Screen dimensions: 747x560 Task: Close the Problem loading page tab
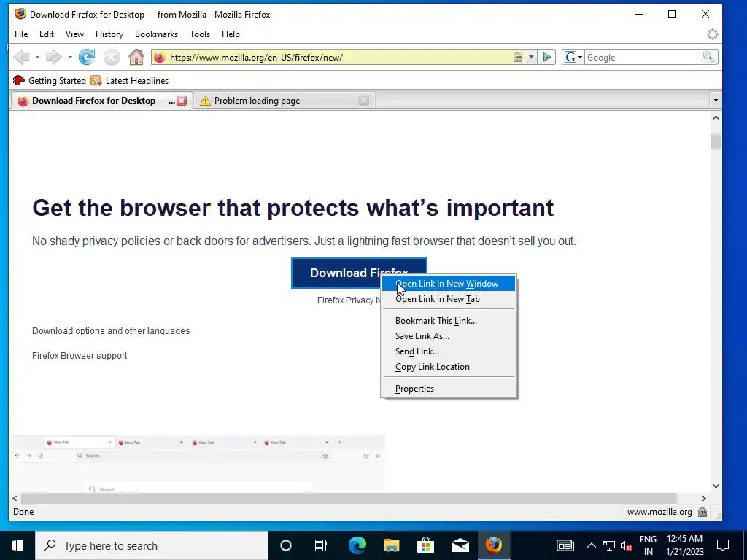point(363,101)
